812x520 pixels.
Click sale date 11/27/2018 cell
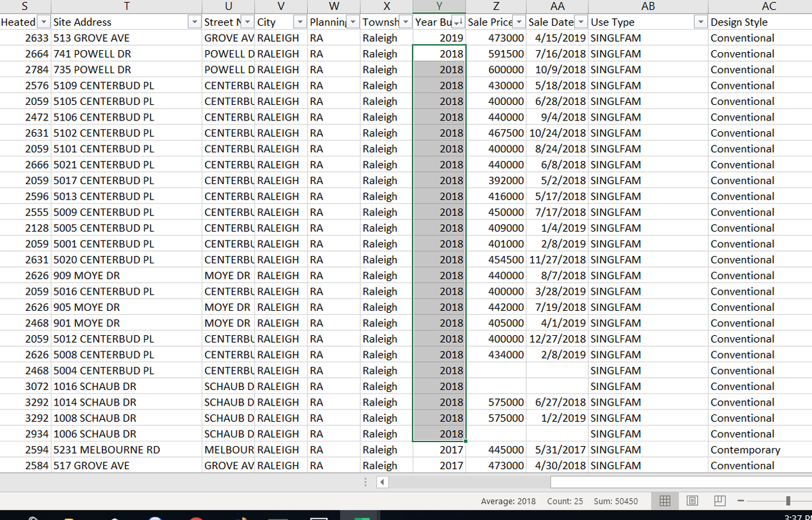[x=558, y=259]
